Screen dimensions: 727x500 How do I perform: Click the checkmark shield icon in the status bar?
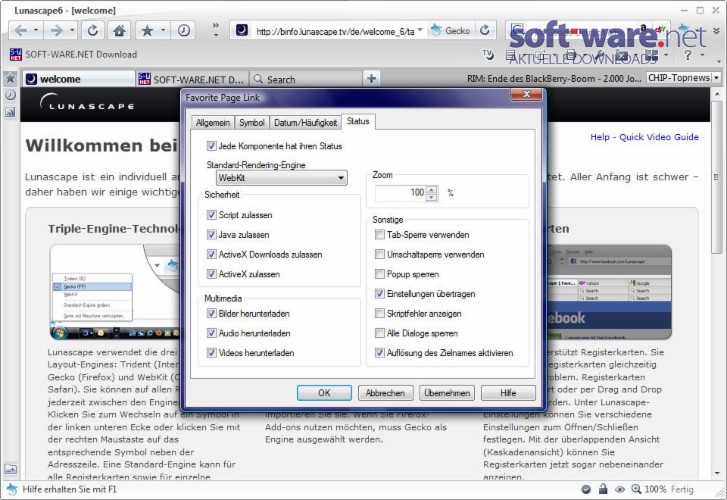586,489
